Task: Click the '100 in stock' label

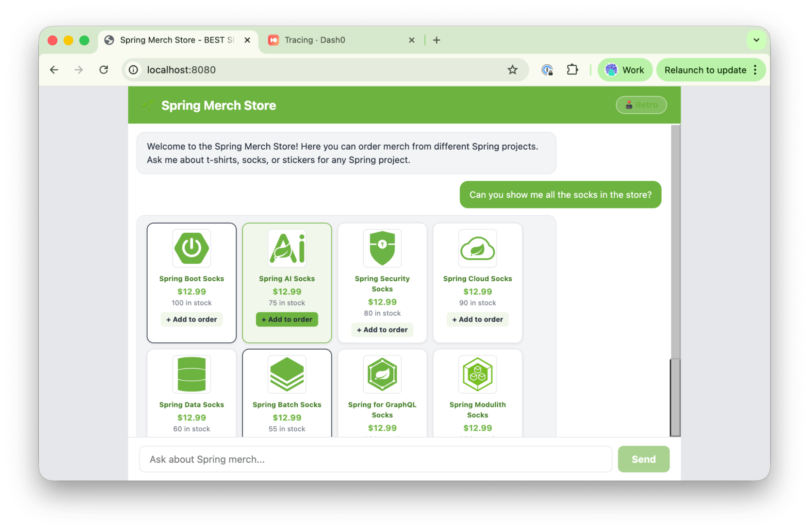Action: (191, 303)
